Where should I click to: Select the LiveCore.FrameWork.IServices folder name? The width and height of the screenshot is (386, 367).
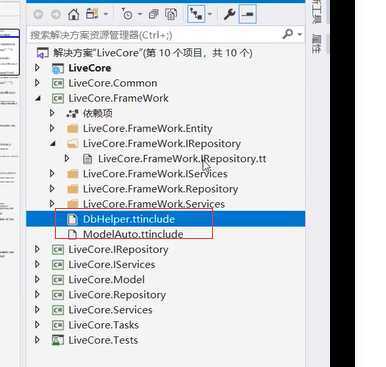[155, 174]
